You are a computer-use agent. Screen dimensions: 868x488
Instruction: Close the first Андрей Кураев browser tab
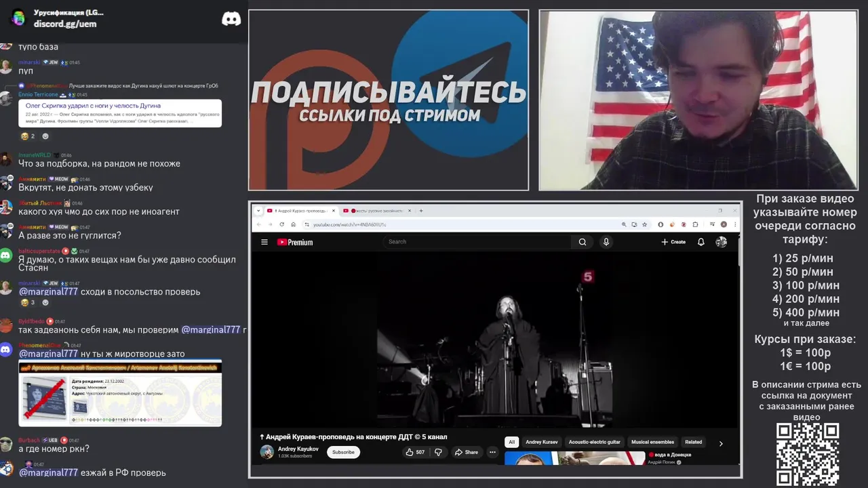tap(333, 211)
